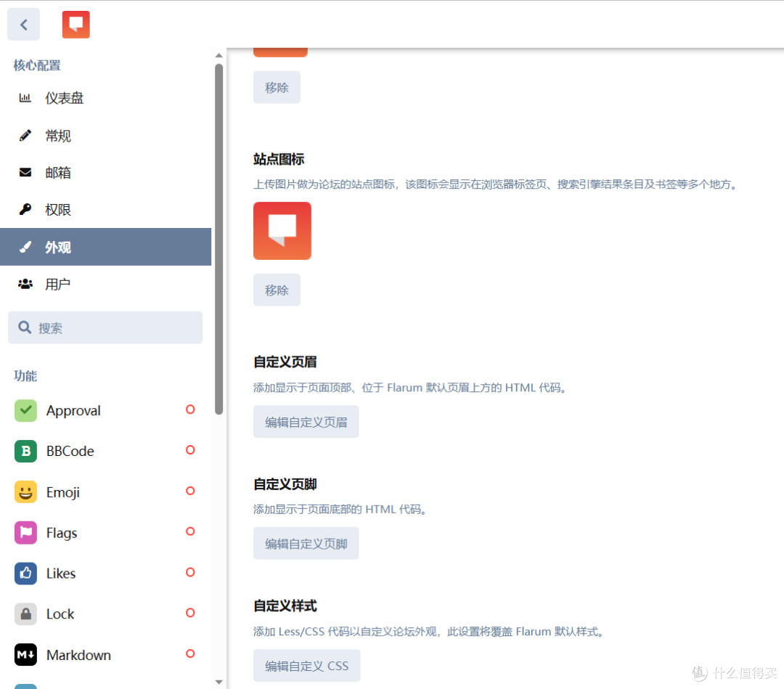Screen dimensions: 784x689
Task: Open the Lock extension entry
Action: (x=105, y=614)
